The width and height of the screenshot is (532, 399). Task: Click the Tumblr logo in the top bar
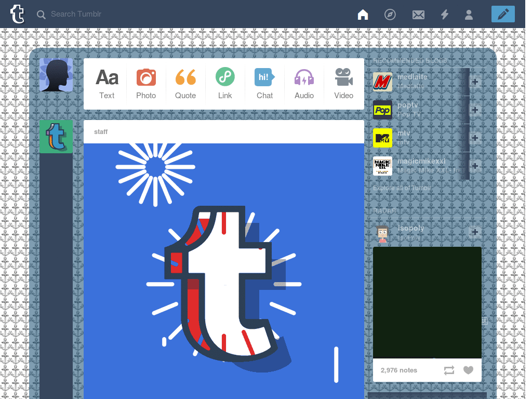(17, 14)
